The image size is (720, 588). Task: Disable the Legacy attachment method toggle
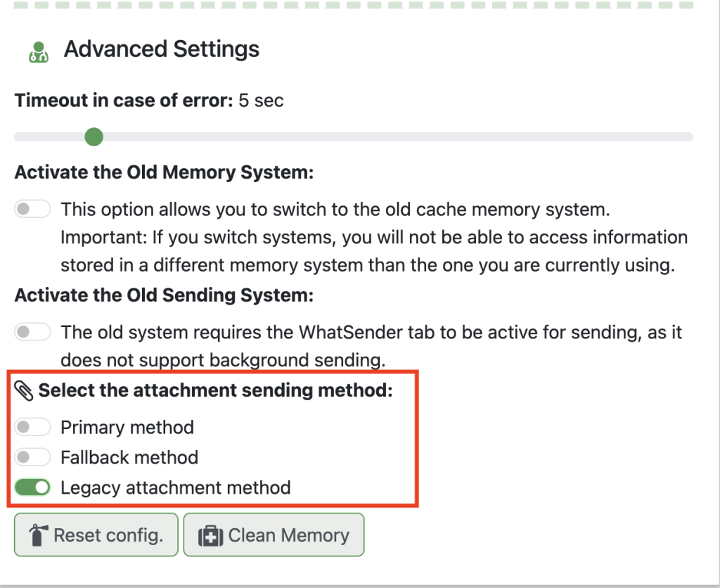coord(32,487)
